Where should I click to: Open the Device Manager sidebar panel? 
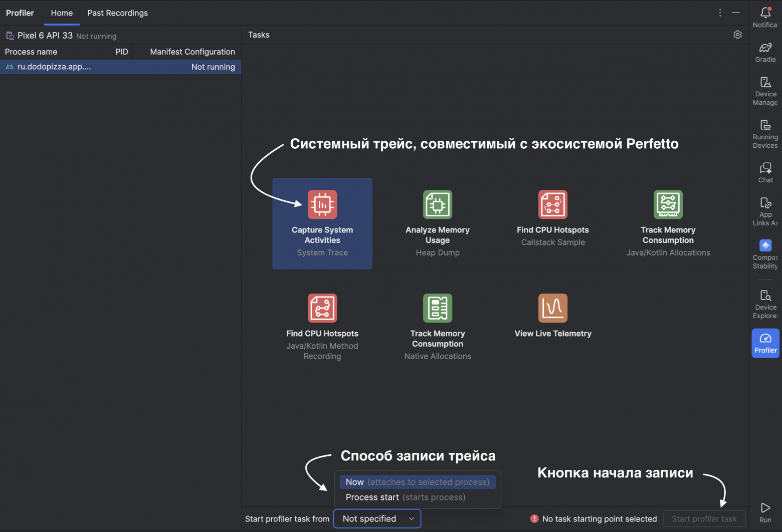click(x=765, y=90)
